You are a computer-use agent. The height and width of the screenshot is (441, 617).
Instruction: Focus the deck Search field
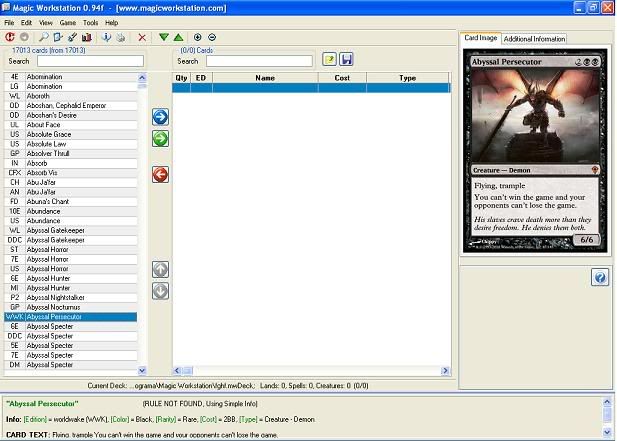pos(259,61)
